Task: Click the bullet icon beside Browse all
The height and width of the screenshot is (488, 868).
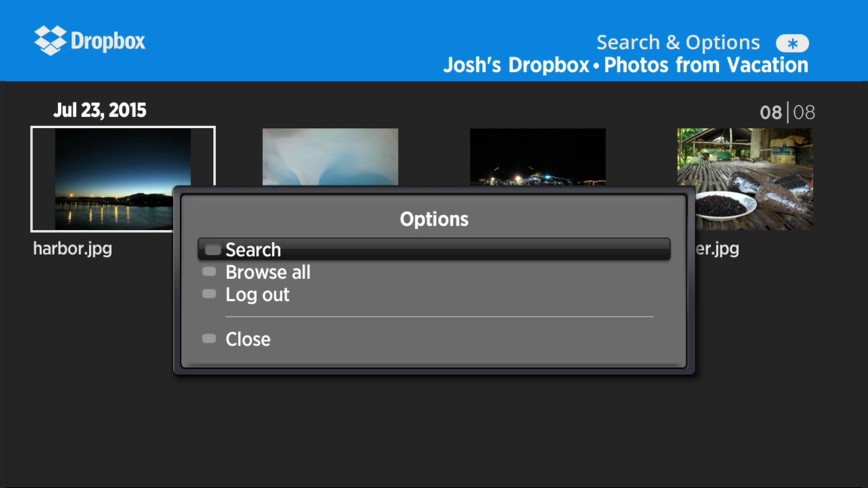Action: 209,272
